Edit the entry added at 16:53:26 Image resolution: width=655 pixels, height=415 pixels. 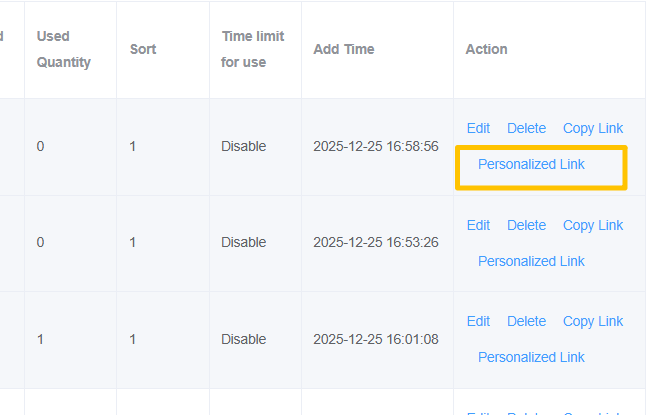pyautogui.click(x=478, y=225)
